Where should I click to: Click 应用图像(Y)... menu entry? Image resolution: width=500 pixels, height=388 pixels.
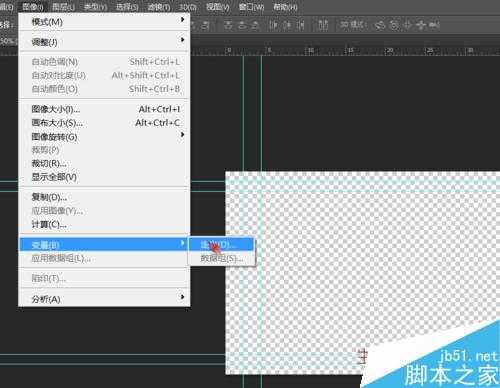point(104,211)
